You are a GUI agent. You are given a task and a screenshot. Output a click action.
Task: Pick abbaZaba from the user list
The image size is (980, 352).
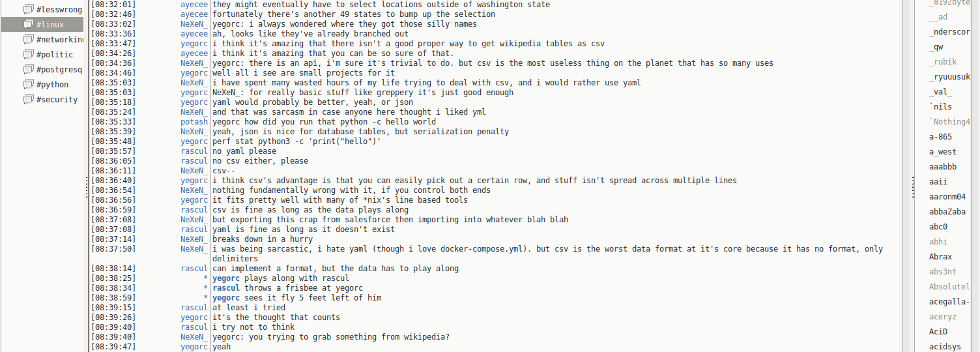coord(947,212)
